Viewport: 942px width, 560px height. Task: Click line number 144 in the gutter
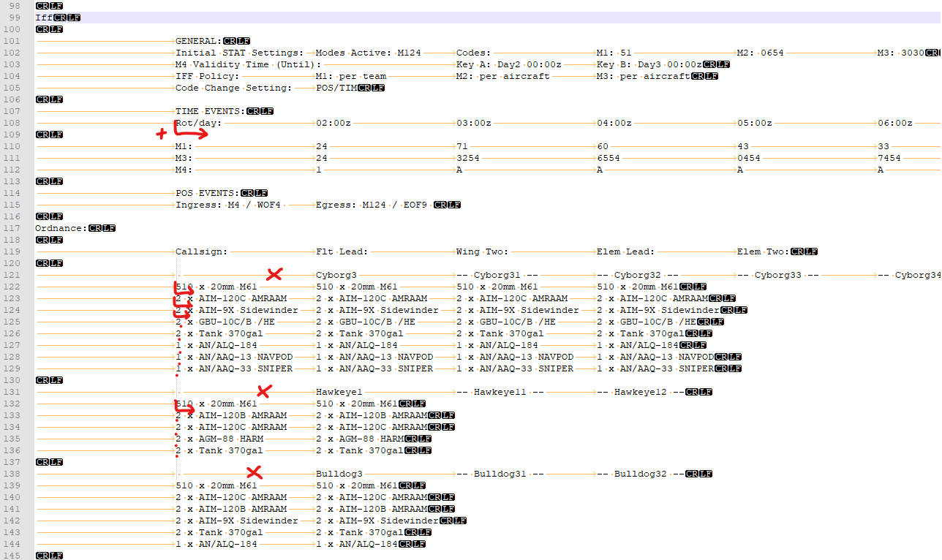pos(12,544)
